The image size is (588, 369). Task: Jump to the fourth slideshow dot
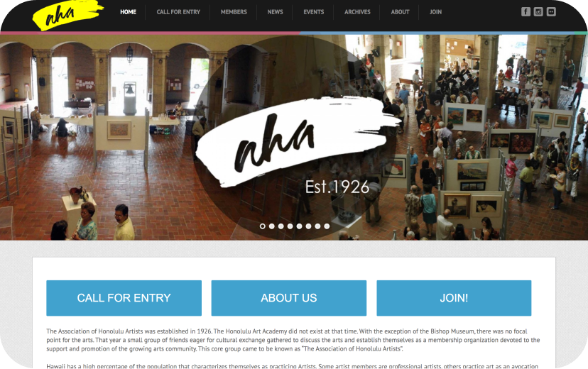click(290, 226)
